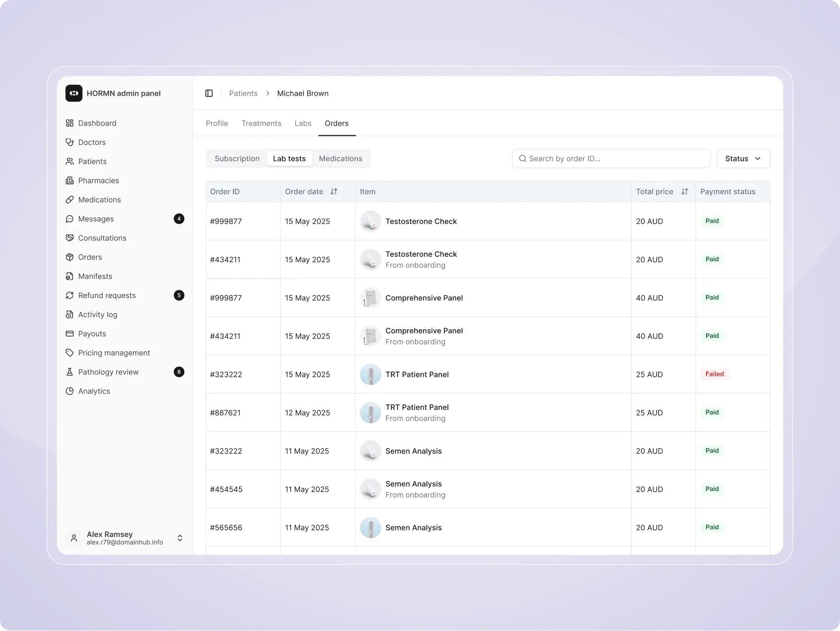Expand the Alex Ramsey account switcher
840x631 pixels.
coord(180,538)
